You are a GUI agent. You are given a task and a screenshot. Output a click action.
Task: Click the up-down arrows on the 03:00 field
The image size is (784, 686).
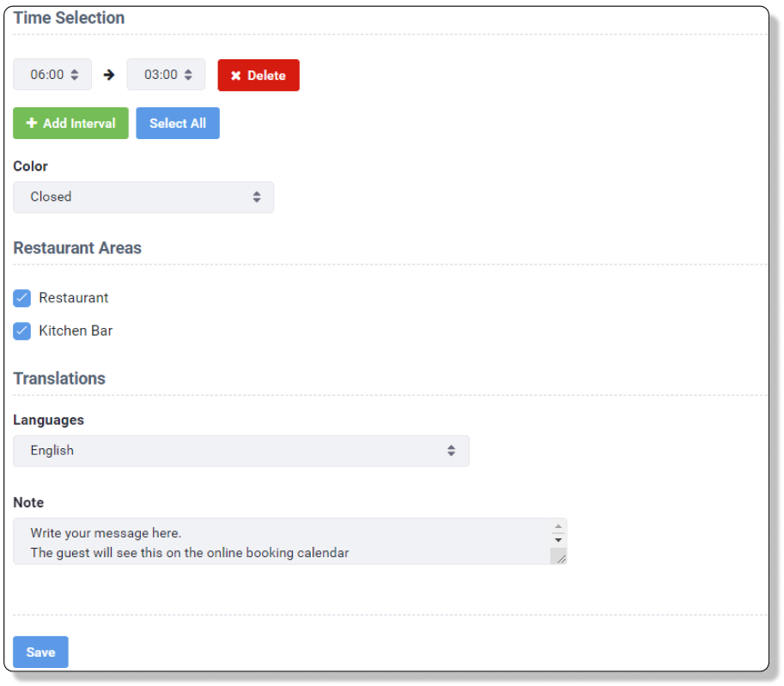(x=188, y=75)
